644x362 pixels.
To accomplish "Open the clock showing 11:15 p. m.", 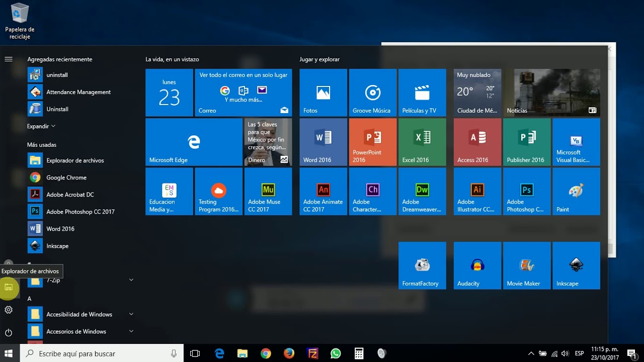I will coord(604,353).
